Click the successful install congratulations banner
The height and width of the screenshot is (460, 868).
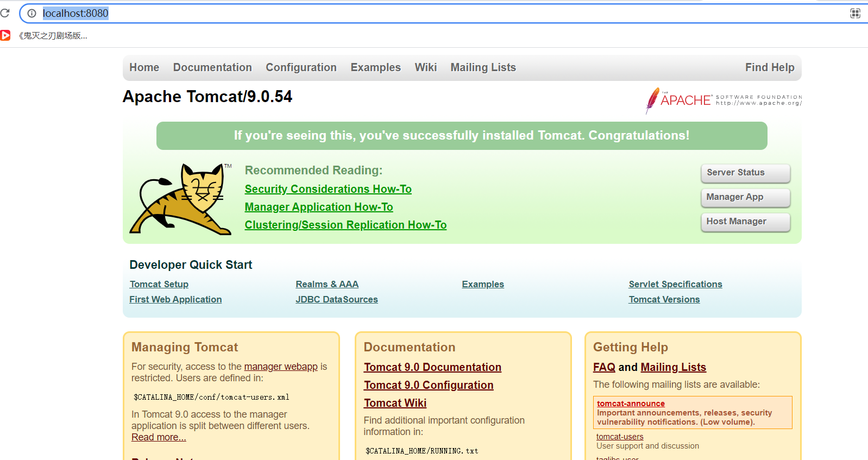(x=462, y=136)
